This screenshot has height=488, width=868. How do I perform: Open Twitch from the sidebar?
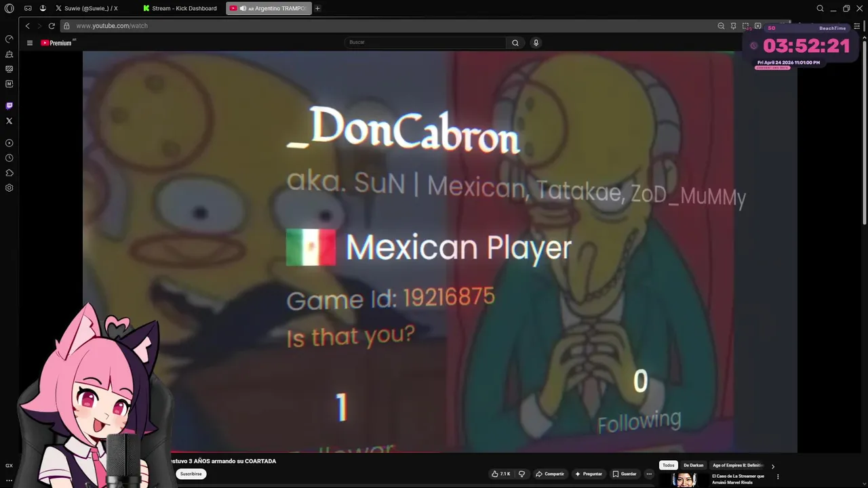[9, 106]
